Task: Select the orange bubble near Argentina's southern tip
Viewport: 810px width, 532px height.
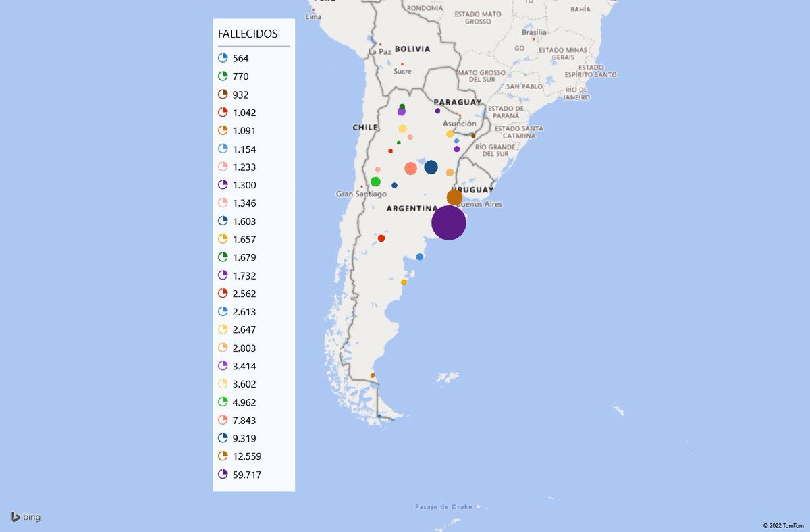Action: 372,375
